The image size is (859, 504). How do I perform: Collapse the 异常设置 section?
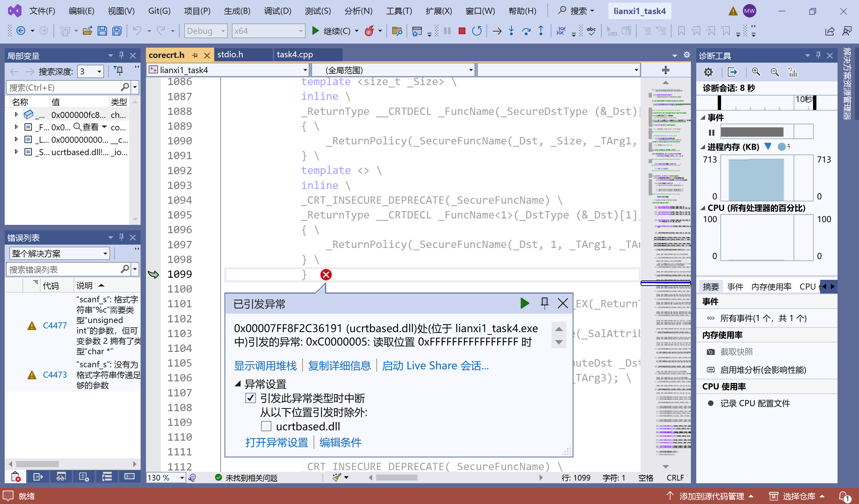238,384
